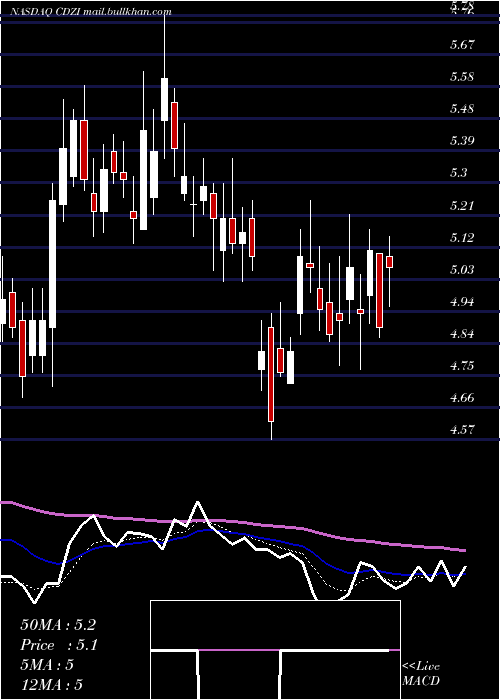Click the 5.48 price axis label
Viewport: 500px width, 700px height.
462,108
